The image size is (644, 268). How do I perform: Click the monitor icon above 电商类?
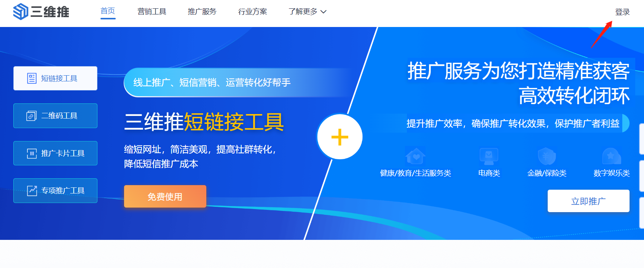(x=489, y=156)
